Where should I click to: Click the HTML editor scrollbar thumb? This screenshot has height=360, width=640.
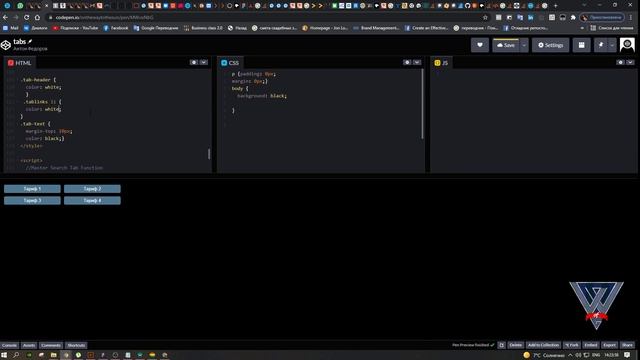tap(209, 154)
